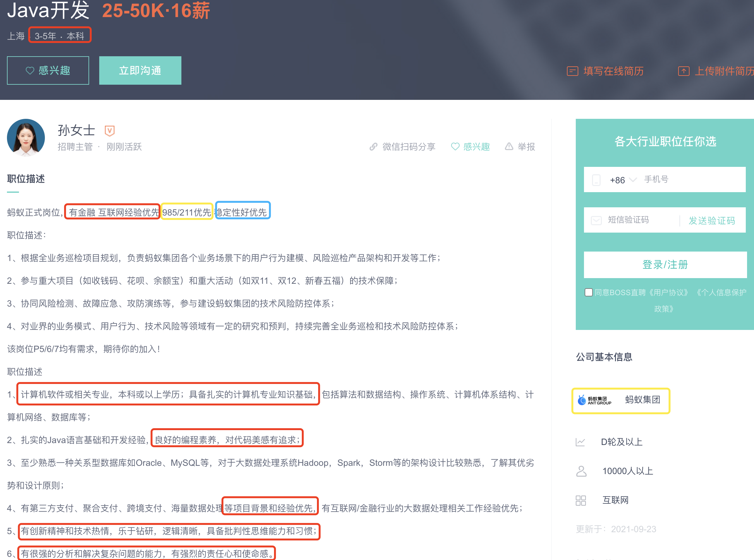The height and width of the screenshot is (560, 754).
Task: Click the teal heart next to 感兴趣 in recruiter row
Action: (x=455, y=147)
